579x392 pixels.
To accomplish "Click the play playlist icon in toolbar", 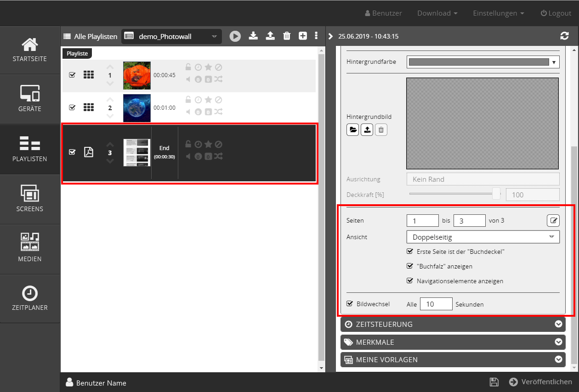I will (x=235, y=36).
